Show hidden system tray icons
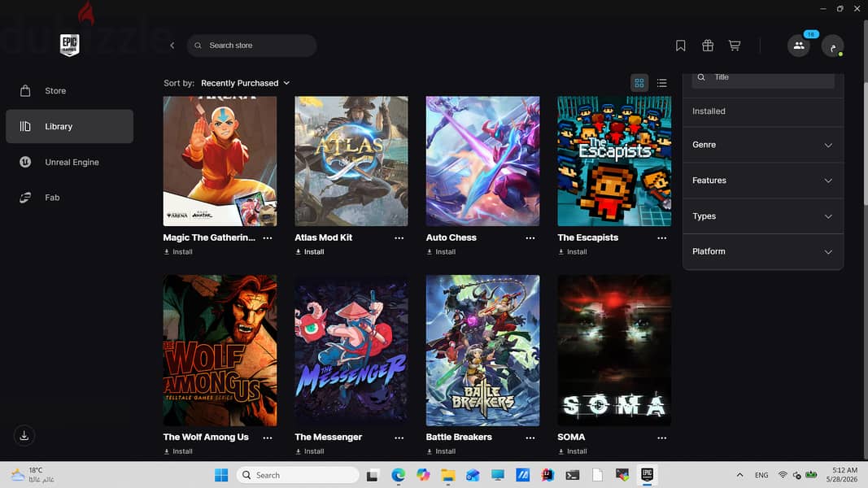 [739, 475]
